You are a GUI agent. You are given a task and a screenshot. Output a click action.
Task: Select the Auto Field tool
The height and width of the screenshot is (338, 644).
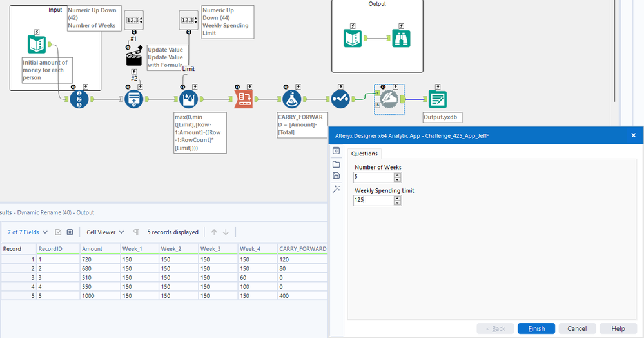[340, 99]
